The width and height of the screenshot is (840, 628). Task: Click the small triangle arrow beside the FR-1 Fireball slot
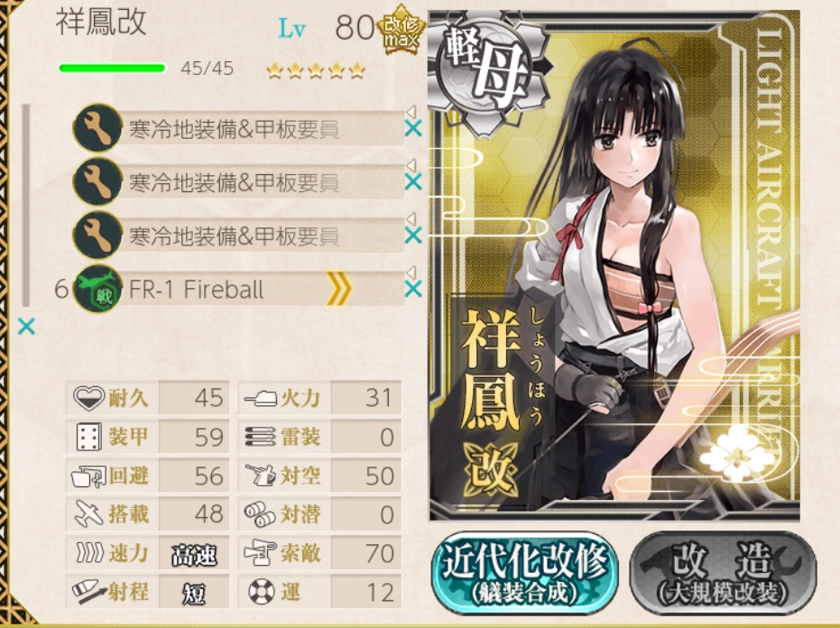(411, 272)
